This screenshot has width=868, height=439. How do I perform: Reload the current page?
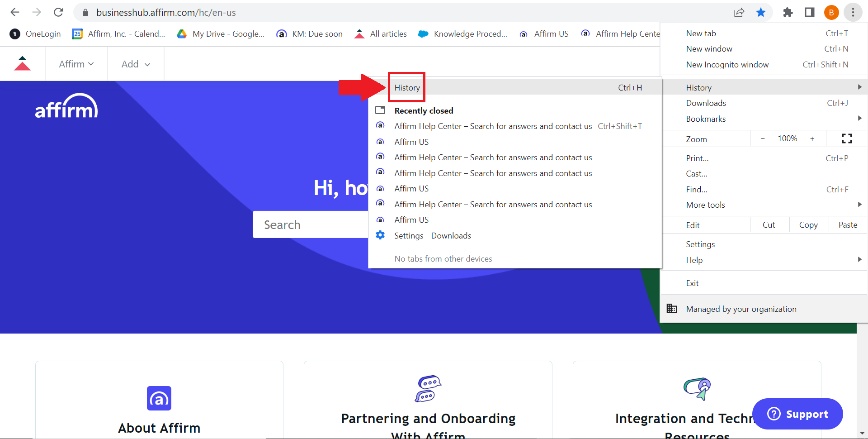pyautogui.click(x=58, y=12)
